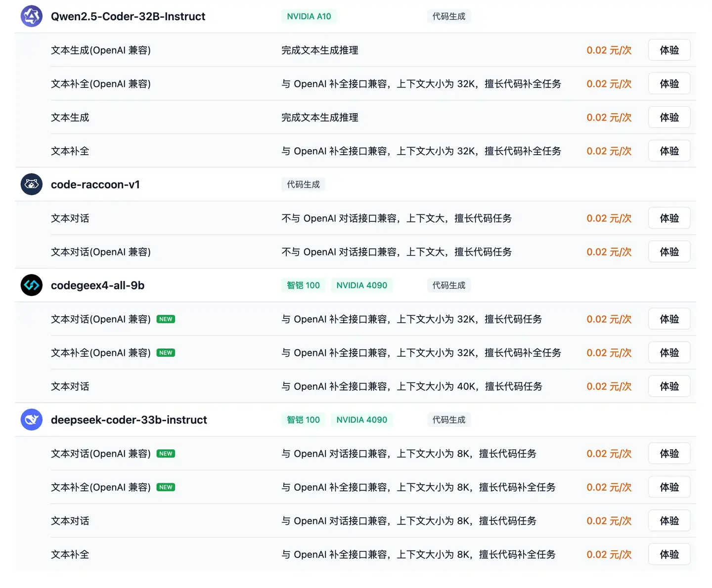Image resolution: width=712 pixels, height=588 pixels.
Task: Click the Qwen2.5-Coder-32B-Instruct logo icon
Action: (x=31, y=16)
